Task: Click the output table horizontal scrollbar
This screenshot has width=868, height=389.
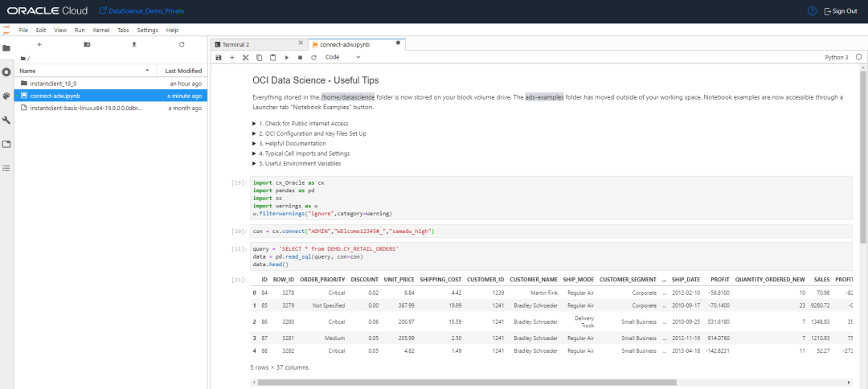Action: (467, 382)
